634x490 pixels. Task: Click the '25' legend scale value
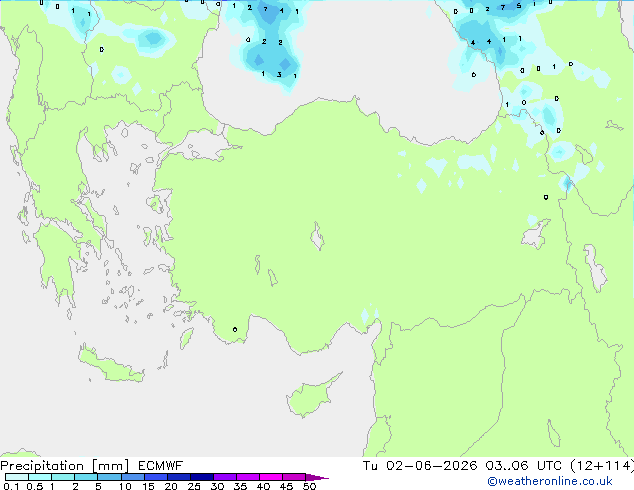click(x=194, y=486)
